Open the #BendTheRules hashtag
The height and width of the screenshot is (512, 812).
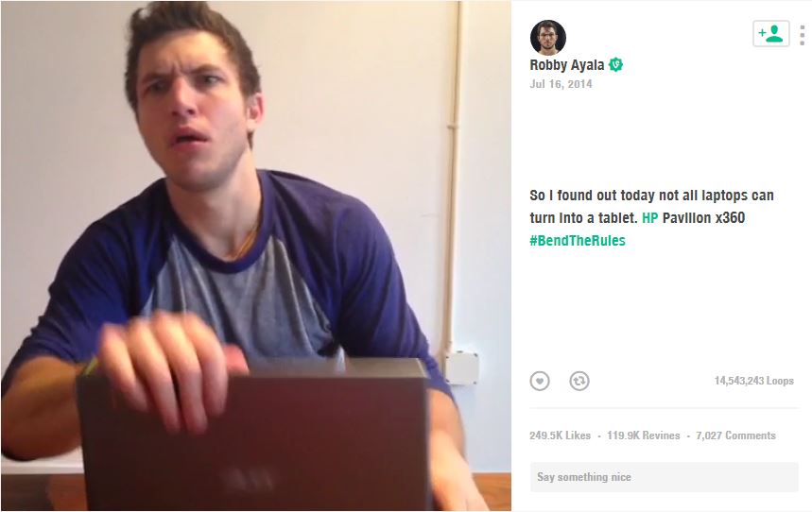click(578, 241)
